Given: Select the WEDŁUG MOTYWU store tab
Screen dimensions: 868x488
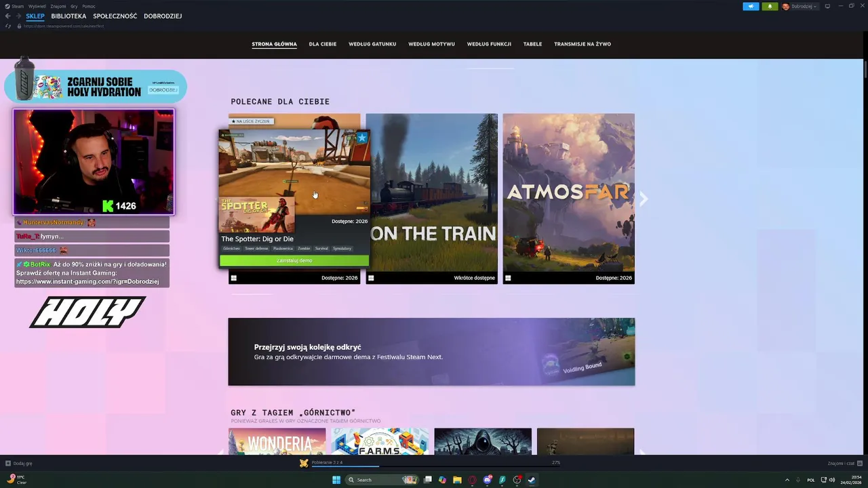Looking at the screenshot, I should coord(431,44).
